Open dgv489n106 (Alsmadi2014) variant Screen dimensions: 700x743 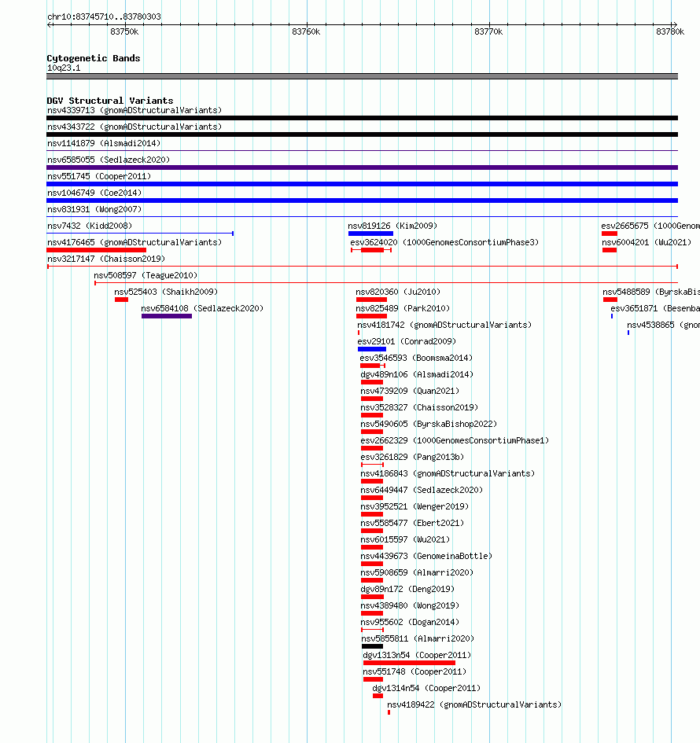[417, 375]
